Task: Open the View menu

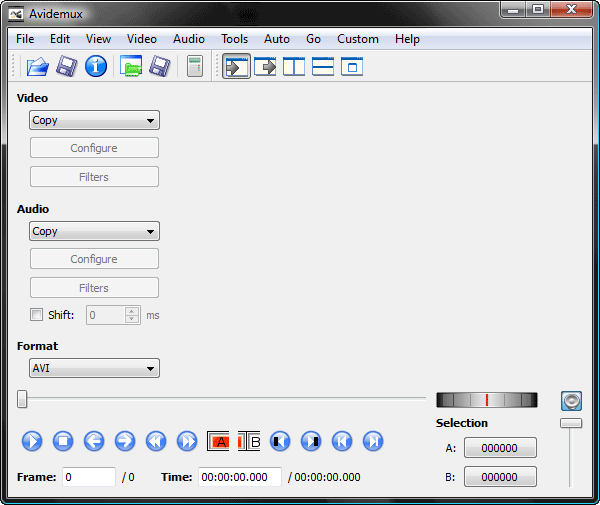Action: [98, 39]
